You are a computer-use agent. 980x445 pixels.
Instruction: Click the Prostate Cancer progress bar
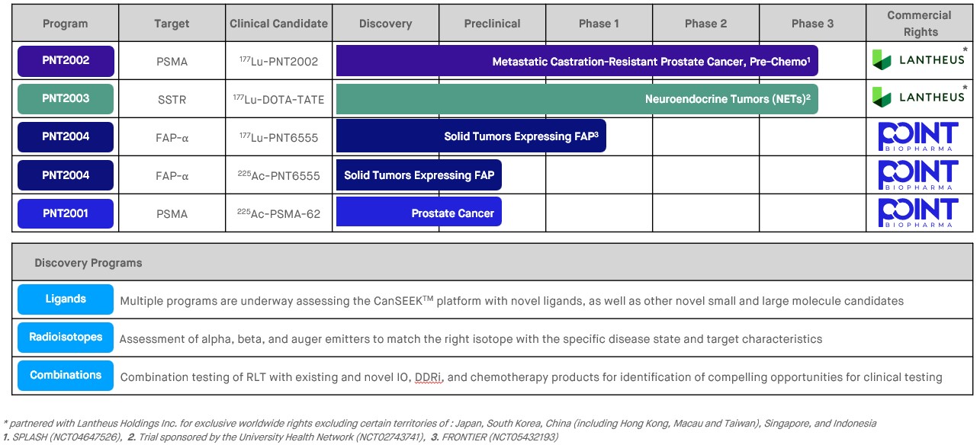419,213
